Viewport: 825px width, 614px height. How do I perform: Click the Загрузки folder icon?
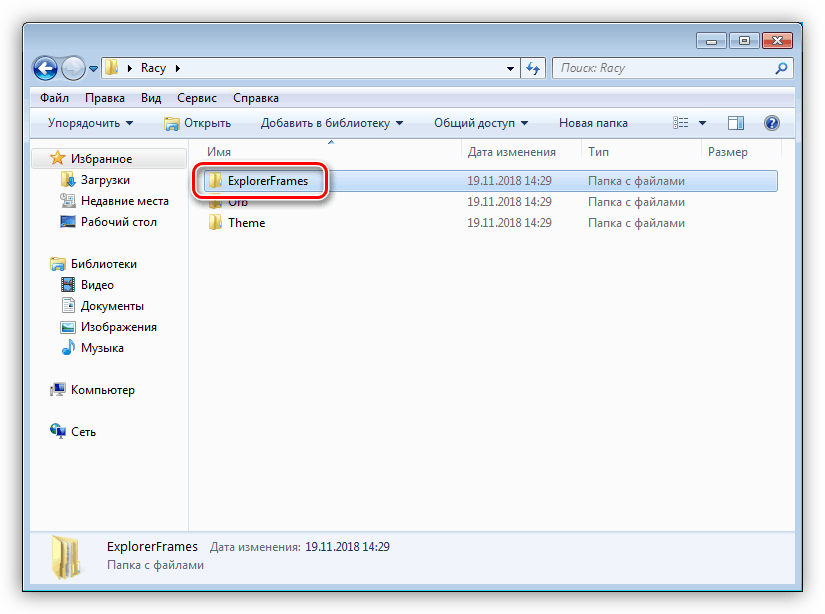(68, 179)
